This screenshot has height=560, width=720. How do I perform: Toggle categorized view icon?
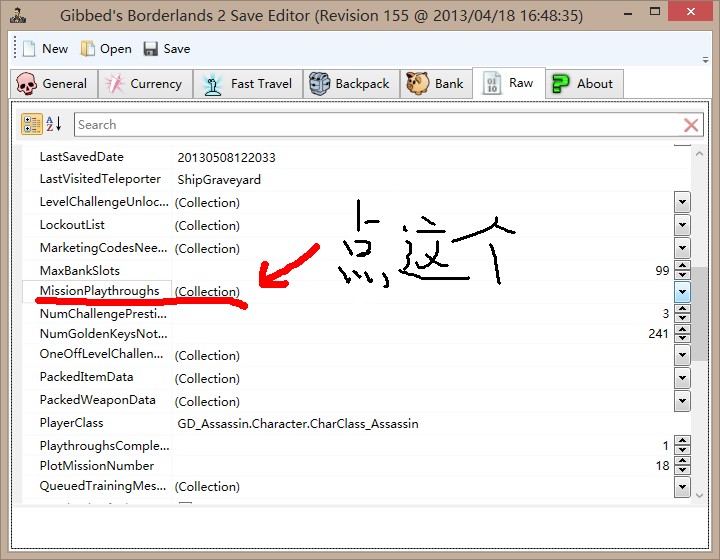pos(32,124)
